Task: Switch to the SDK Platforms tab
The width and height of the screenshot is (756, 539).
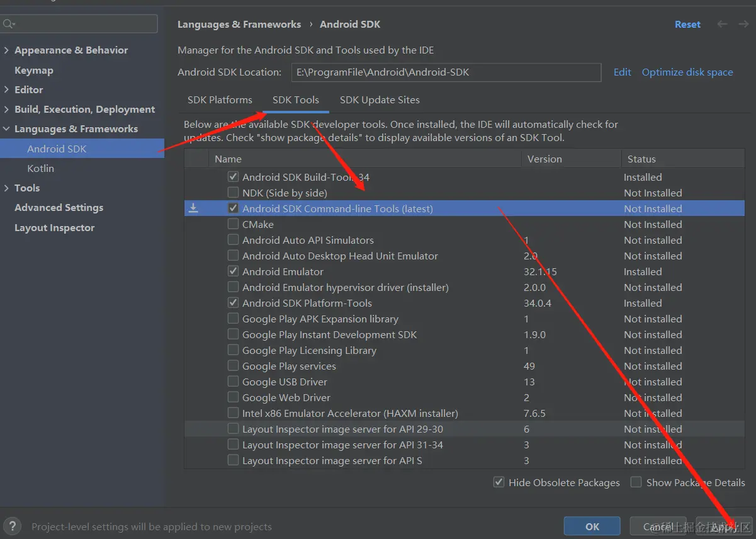Action: [220, 100]
